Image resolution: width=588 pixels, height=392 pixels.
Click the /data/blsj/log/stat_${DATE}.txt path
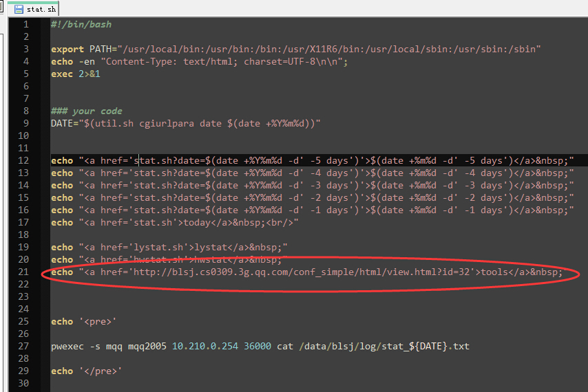click(384, 345)
